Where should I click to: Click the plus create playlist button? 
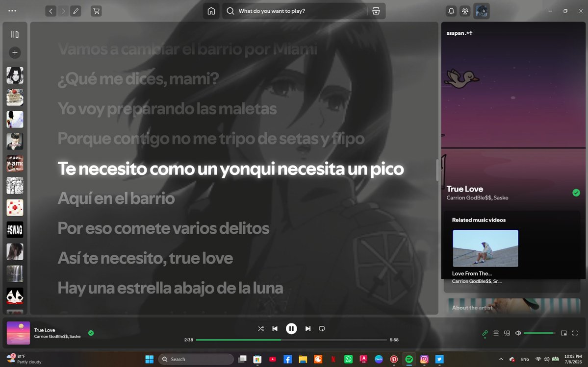click(x=15, y=53)
